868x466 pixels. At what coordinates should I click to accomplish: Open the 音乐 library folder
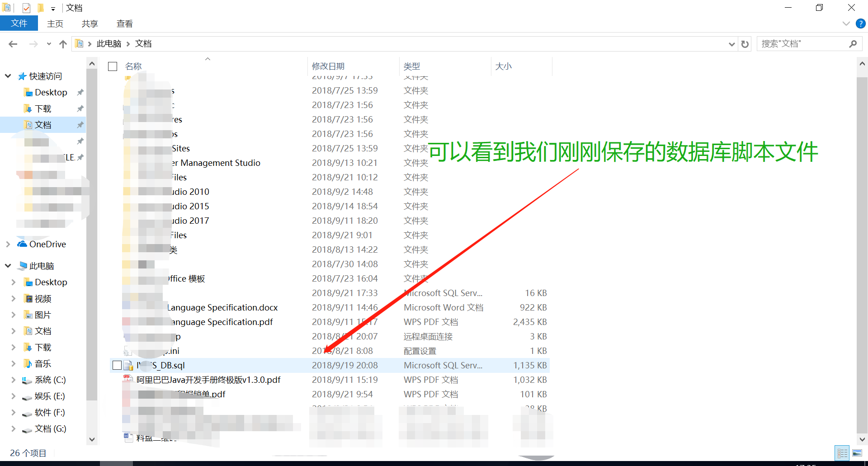tap(43, 364)
